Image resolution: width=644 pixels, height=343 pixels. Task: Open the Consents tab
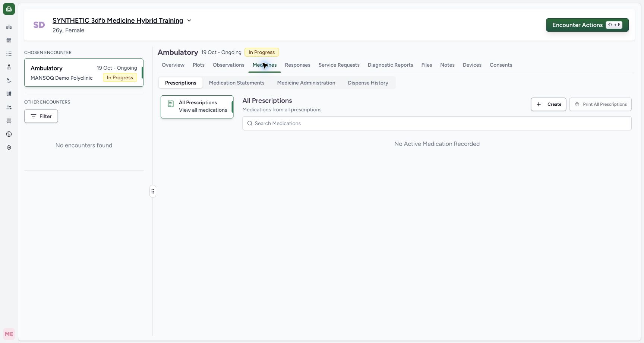(x=501, y=65)
